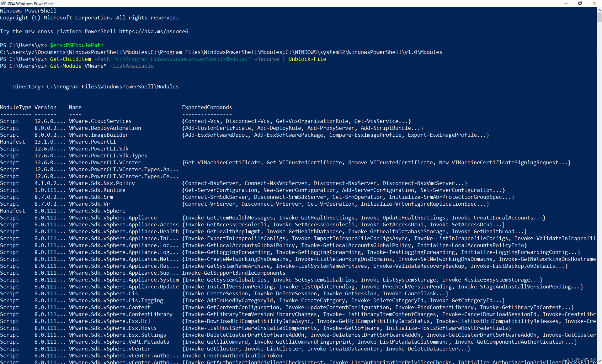Click Invoke-CreateAuthenticationToken command text

tap(232, 356)
